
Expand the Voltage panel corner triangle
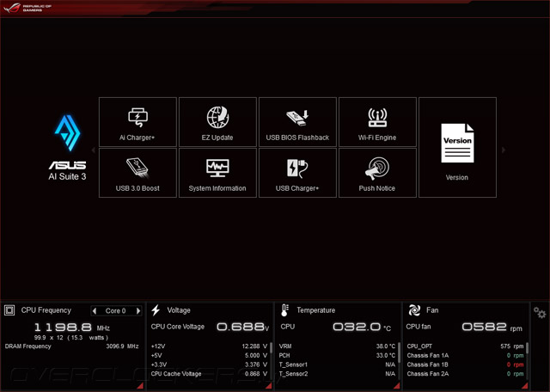(268, 386)
